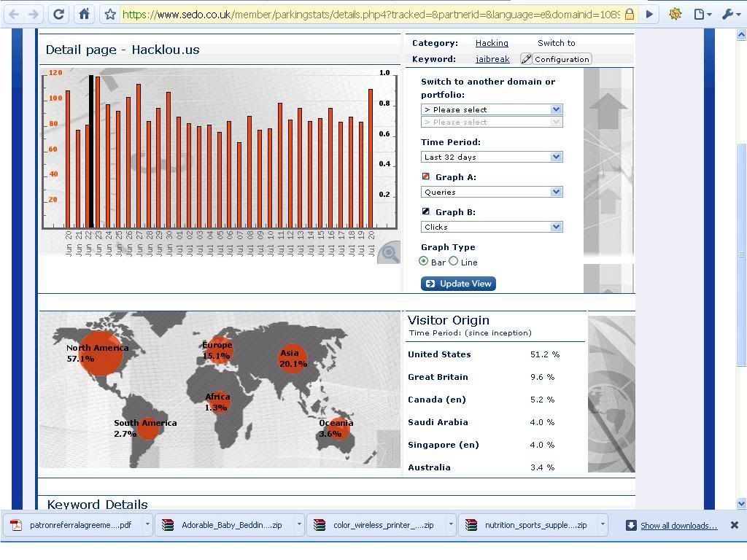This screenshot has width=747, height=560.
Task: Toggle the Graph A checkbox
Action: point(426,176)
